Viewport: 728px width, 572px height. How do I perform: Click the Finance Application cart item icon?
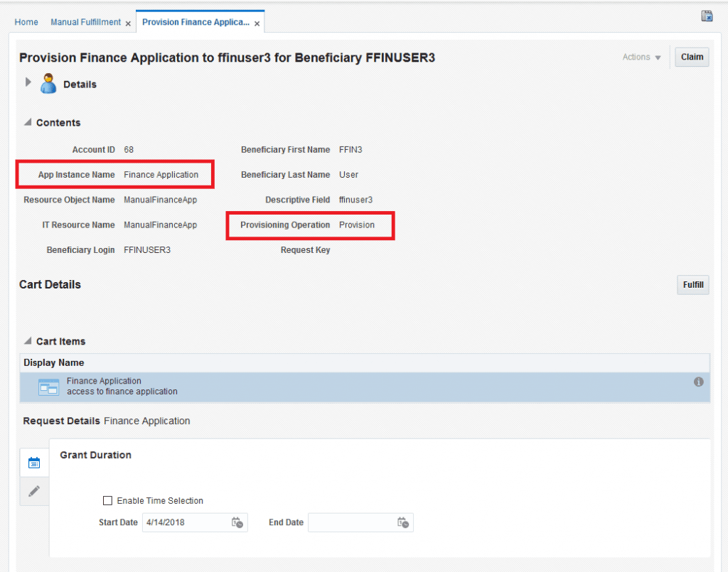(48, 387)
